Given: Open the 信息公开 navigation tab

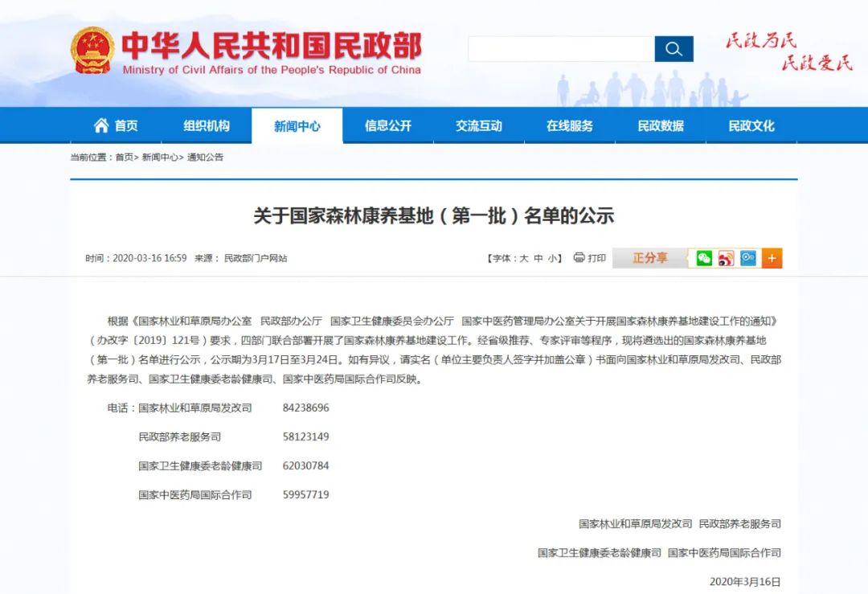Looking at the screenshot, I should tap(388, 125).
